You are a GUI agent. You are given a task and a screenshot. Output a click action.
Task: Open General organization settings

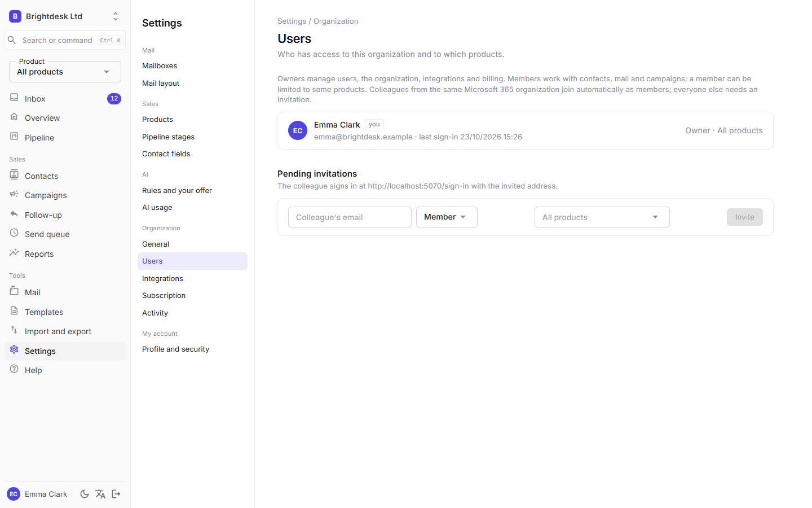pyautogui.click(x=192, y=244)
